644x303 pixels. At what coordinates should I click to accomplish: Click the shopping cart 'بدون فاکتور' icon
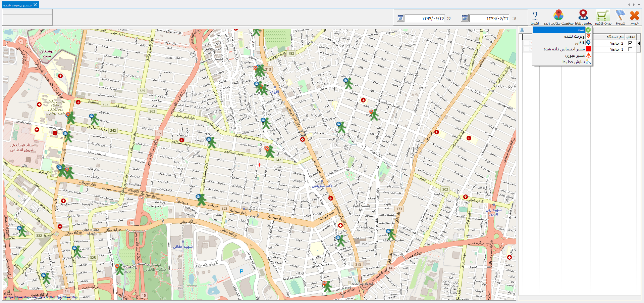(x=603, y=16)
